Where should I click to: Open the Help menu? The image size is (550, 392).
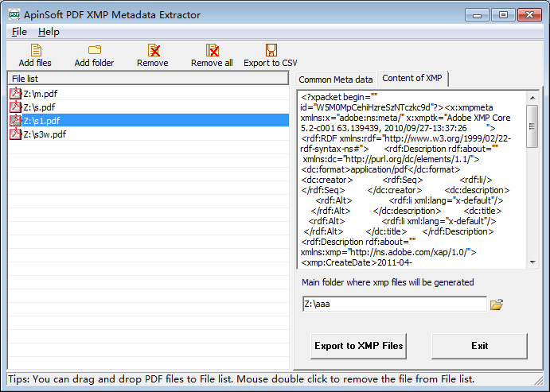pyautogui.click(x=49, y=32)
